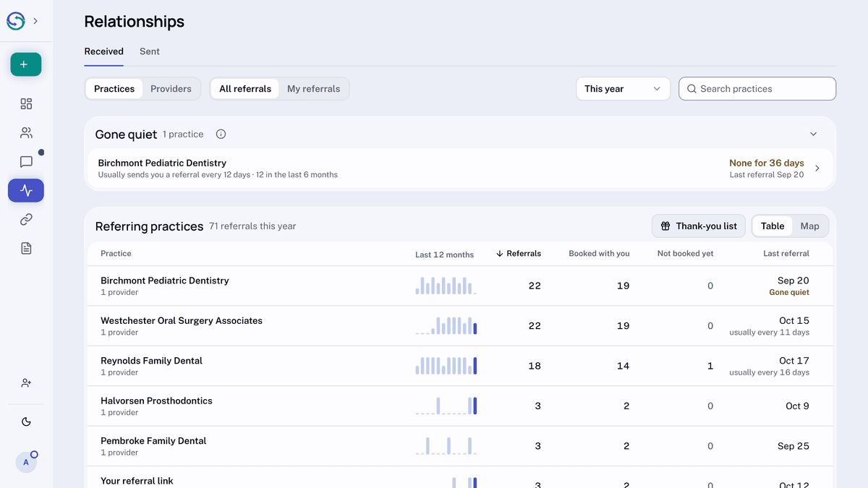Switch to the Received tab

(103, 51)
